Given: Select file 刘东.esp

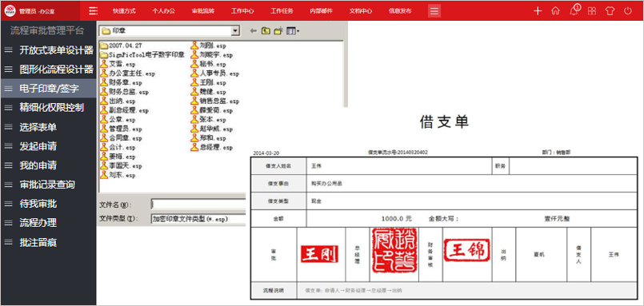Looking at the screenshot, I should pos(118,175).
